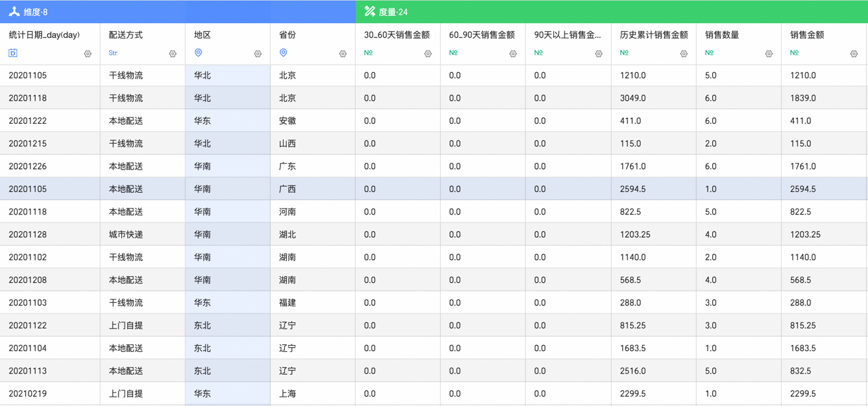Click the № type icon under 90天以上销售金
The image size is (868, 406).
539,53
